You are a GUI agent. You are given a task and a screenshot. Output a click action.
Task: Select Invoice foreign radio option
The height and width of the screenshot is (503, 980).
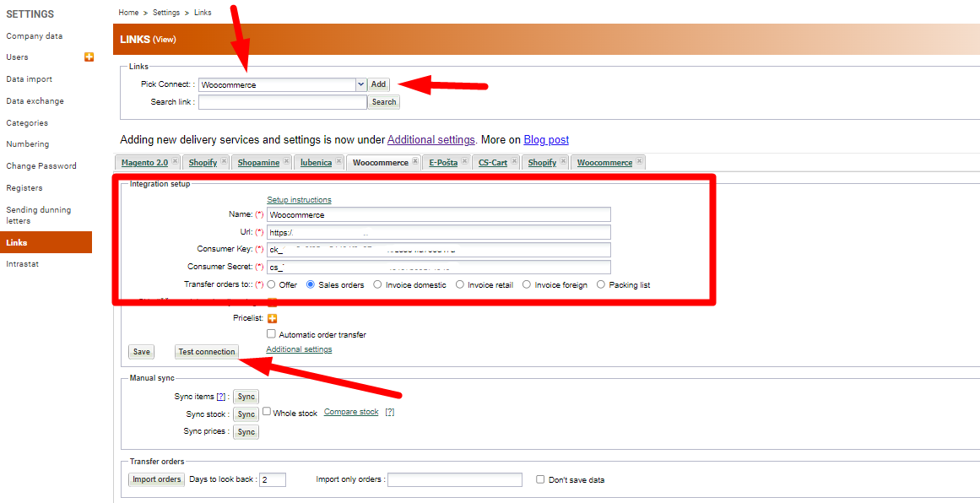point(527,284)
